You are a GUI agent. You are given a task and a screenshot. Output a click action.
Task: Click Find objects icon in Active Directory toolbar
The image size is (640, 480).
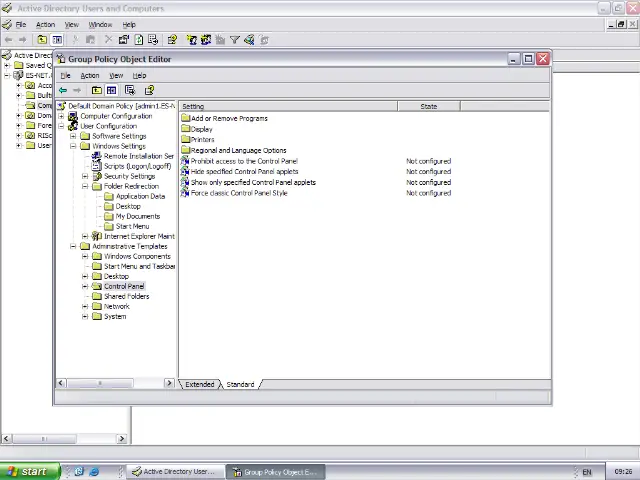[249, 40]
